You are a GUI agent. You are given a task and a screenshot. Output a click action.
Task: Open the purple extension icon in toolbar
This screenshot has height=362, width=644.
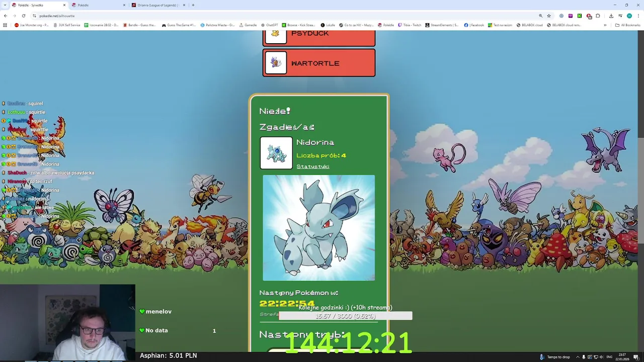(571, 16)
